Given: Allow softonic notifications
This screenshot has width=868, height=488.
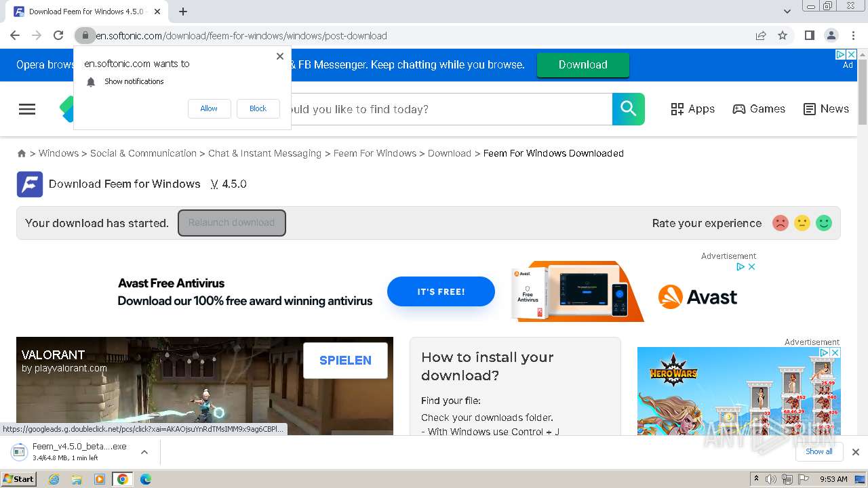Looking at the screenshot, I should [x=209, y=108].
